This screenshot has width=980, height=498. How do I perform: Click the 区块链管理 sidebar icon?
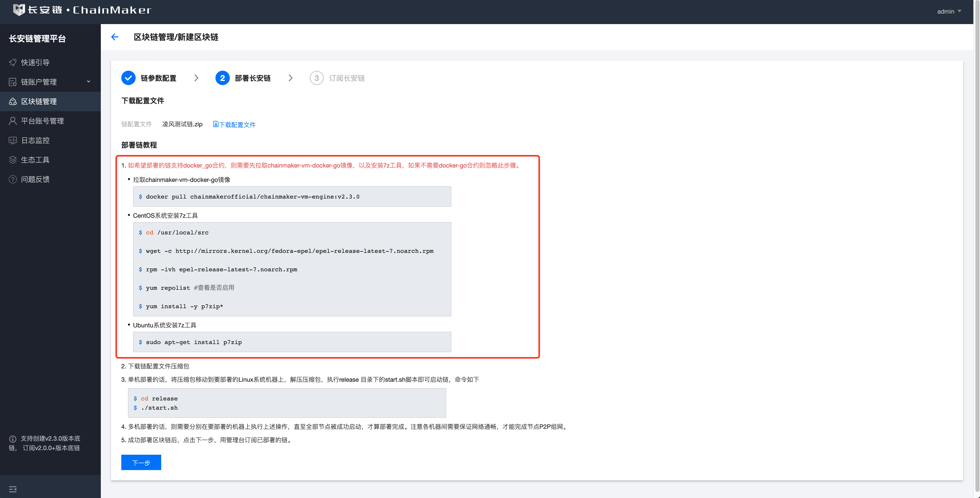pos(13,101)
